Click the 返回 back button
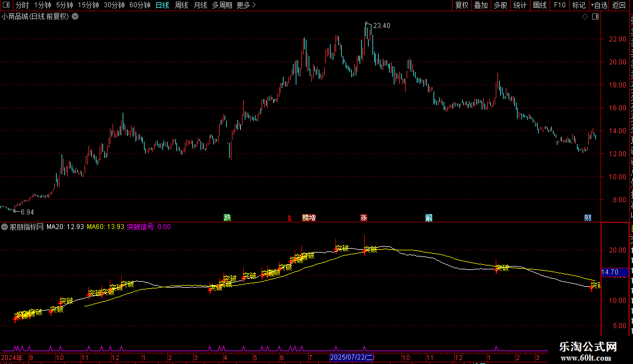 point(619,5)
